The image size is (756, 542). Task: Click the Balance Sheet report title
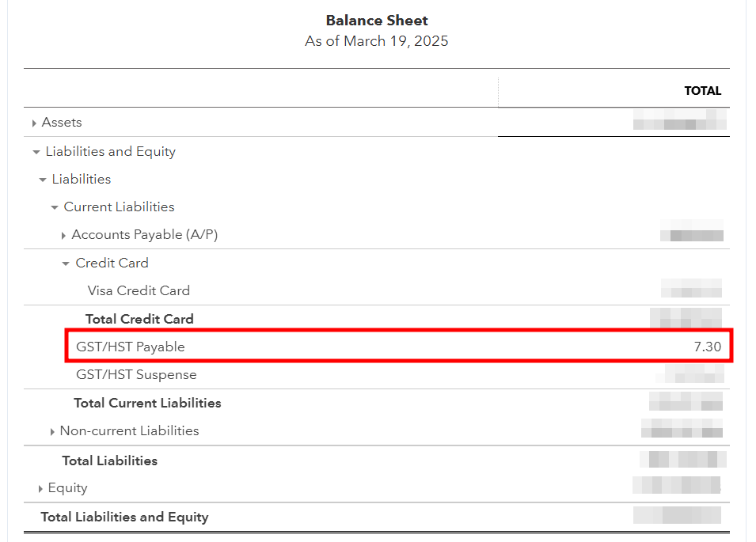pyautogui.click(x=377, y=21)
